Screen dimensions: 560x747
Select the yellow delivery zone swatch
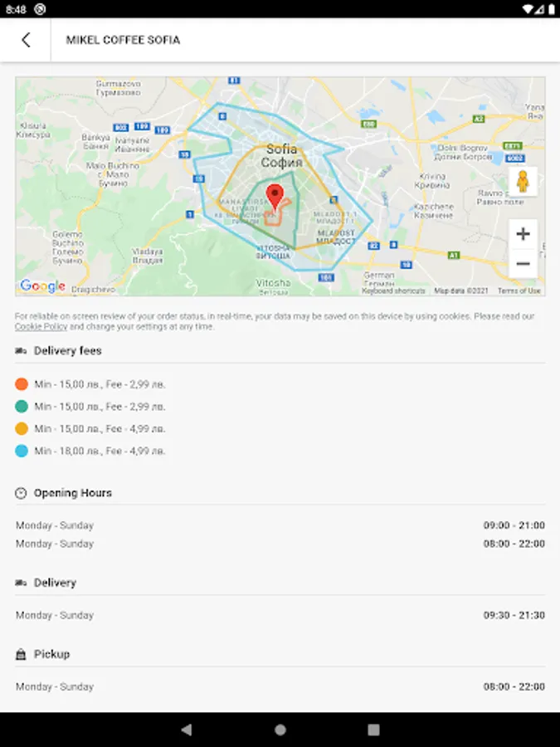point(22,429)
